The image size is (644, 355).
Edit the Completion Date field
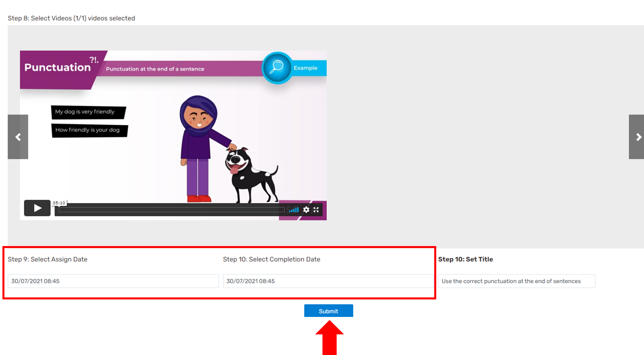point(328,281)
